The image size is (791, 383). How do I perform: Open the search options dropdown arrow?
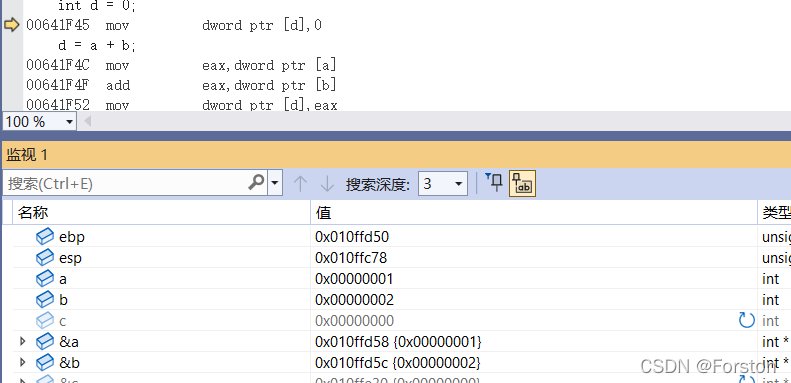click(274, 183)
